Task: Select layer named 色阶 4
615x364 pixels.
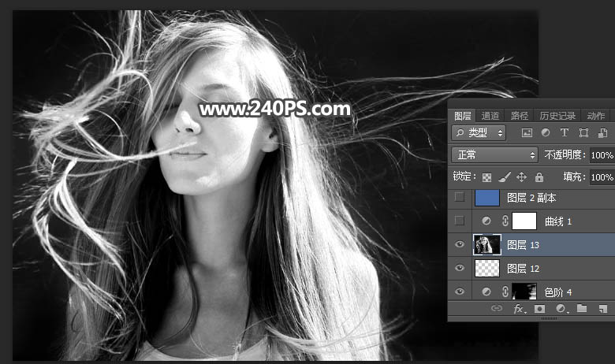Action: (x=558, y=292)
